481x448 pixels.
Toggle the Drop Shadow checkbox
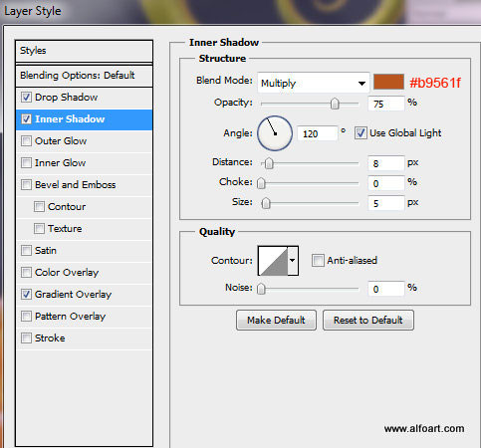click(x=26, y=98)
